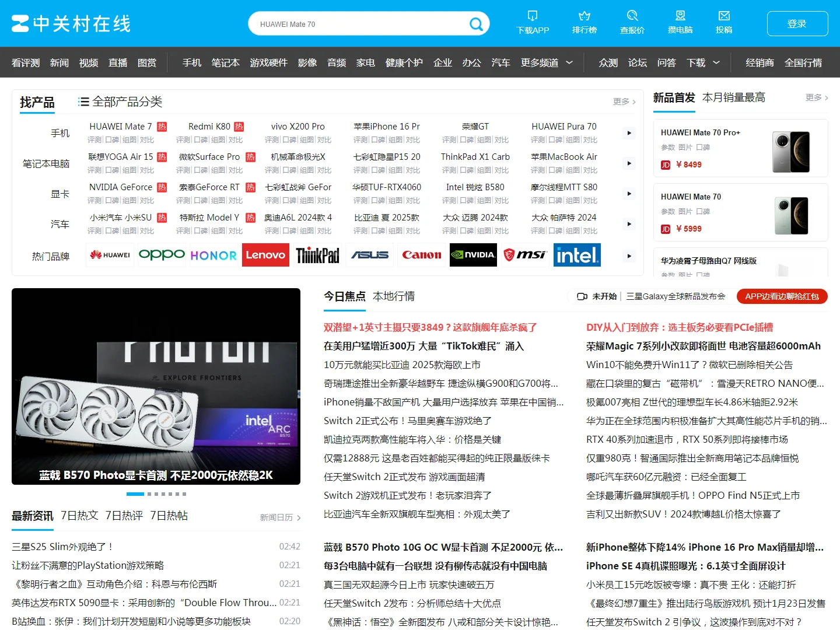This screenshot has width=840, height=630.
Task: Open HUAWEI Pura 70 product link
Action: tap(564, 127)
